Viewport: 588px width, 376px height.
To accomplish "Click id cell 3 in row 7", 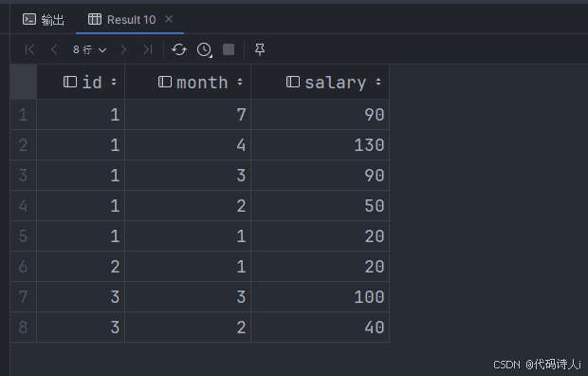I will [x=81, y=297].
